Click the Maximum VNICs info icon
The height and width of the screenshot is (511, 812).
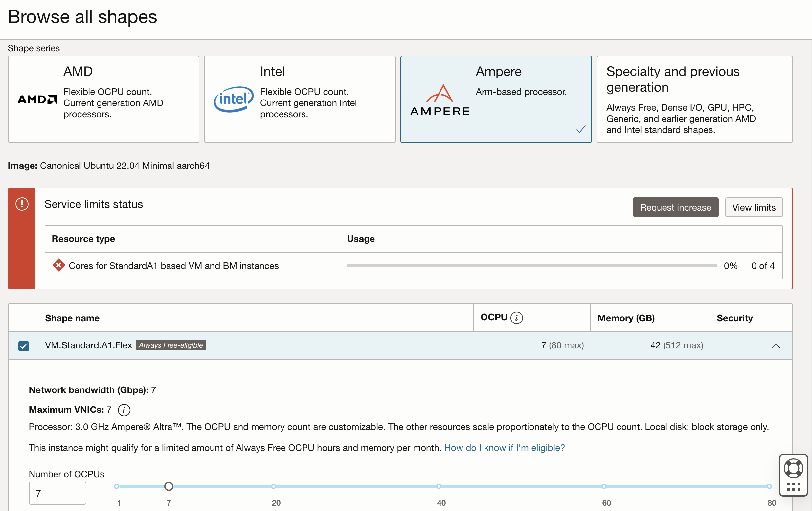tap(124, 410)
